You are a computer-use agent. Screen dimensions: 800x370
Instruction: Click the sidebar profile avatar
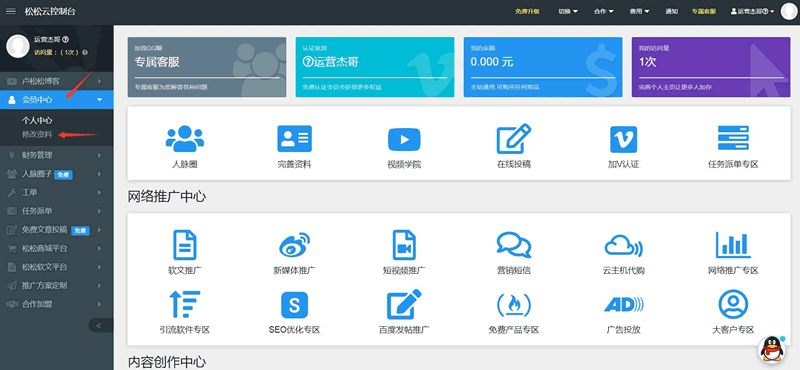[18, 46]
